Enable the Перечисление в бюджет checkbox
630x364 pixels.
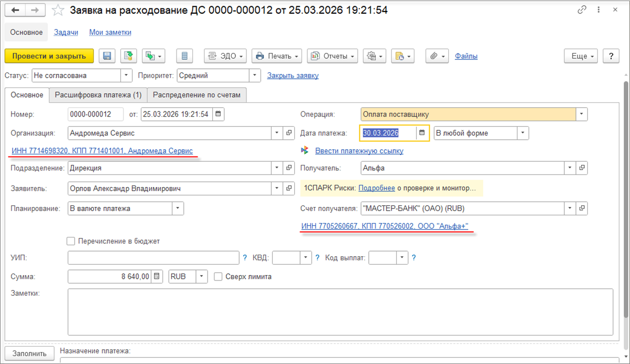click(x=71, y=241)
